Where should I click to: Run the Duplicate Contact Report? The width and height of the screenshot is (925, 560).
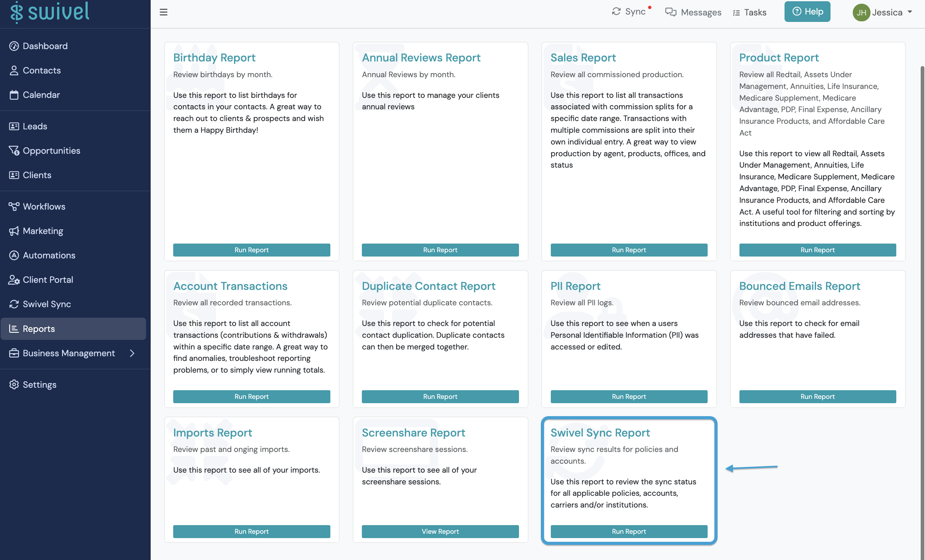coord(440,397)
